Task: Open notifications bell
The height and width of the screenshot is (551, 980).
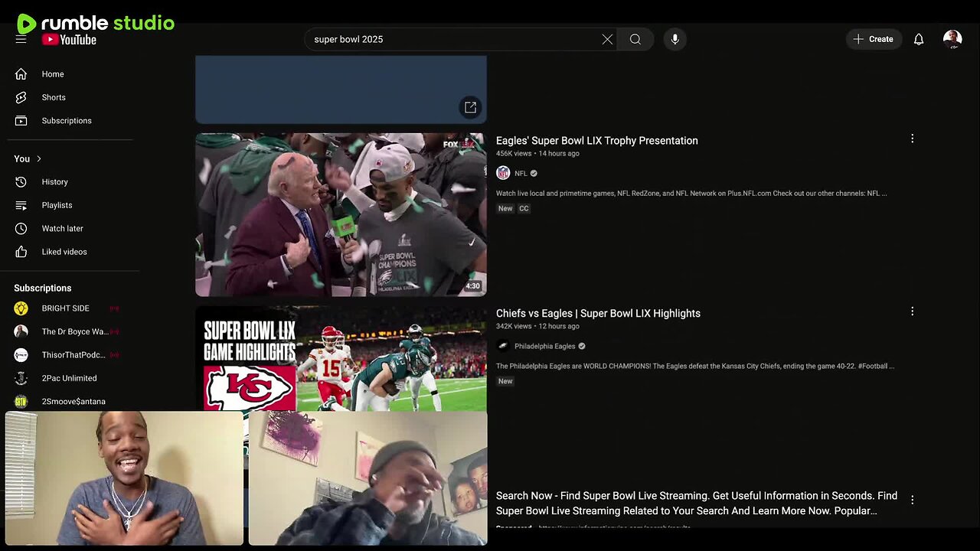Action: click(x=919, y=39)
